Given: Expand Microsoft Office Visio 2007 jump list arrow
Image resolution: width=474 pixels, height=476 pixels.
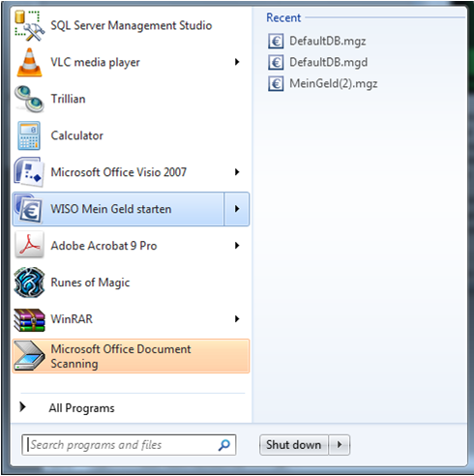Looking at the screenshot, I should point(237,172).
